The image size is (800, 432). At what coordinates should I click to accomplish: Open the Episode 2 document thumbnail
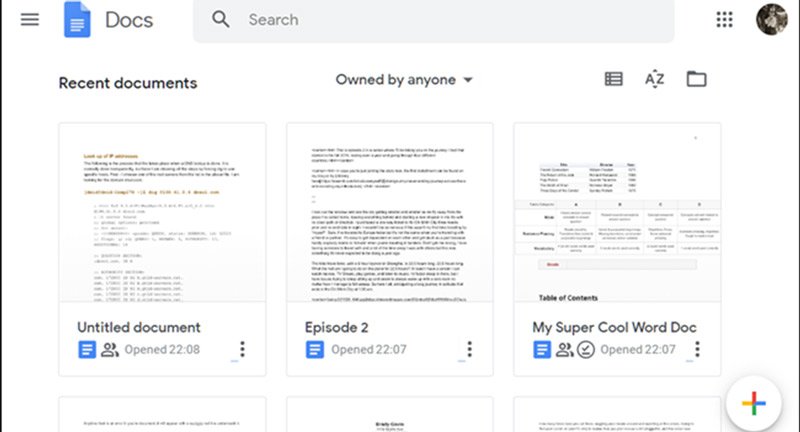390,214
